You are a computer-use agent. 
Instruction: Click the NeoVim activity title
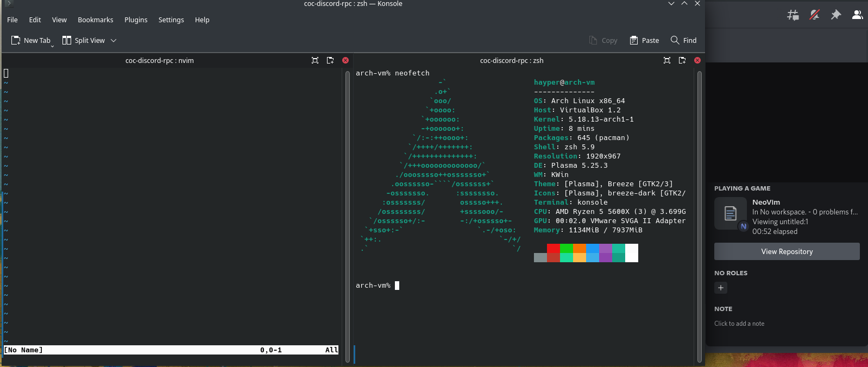coord(766,202)
